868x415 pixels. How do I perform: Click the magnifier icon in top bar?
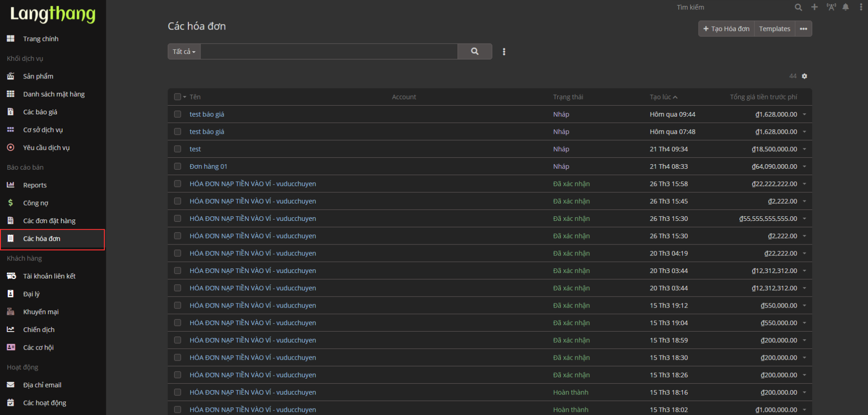click(x=798, y=7)
